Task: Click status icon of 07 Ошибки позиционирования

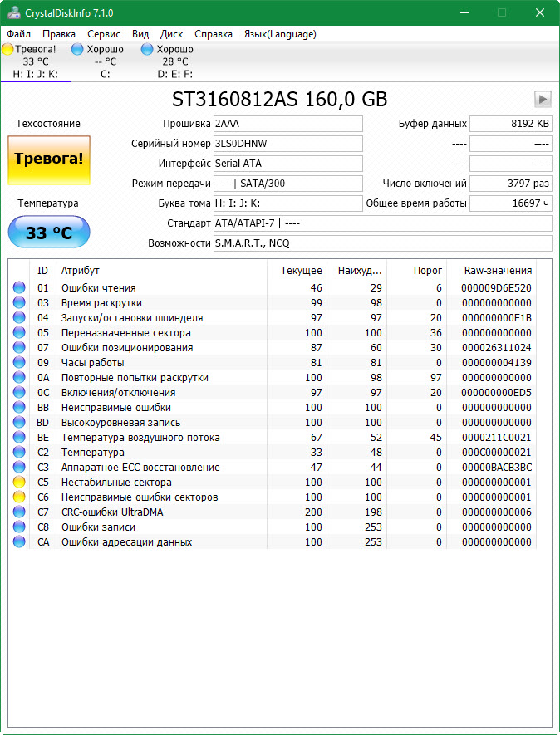Action: click(19, 348)
